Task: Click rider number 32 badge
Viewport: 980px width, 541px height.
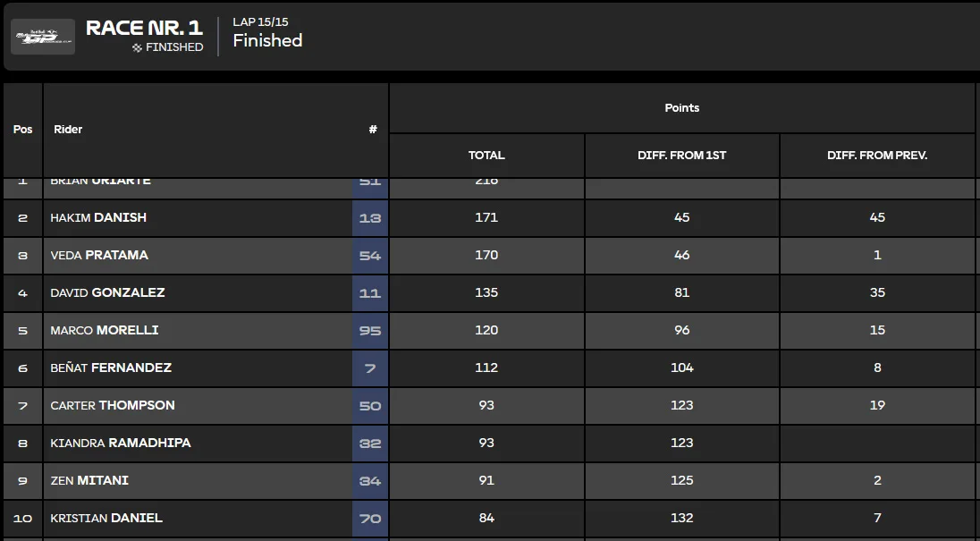Action: point(370,443)
